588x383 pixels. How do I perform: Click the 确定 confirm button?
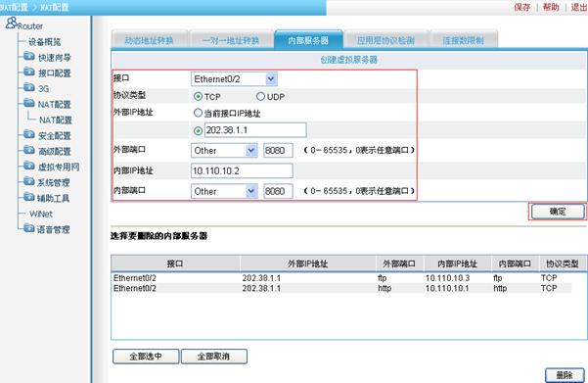[x=558, y=212]
